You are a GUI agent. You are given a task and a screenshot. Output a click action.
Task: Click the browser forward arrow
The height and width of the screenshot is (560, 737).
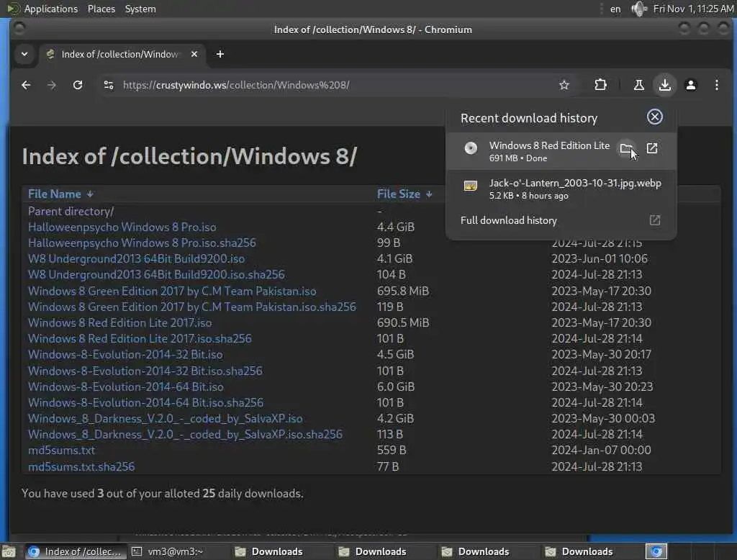(x=52, y=85)
